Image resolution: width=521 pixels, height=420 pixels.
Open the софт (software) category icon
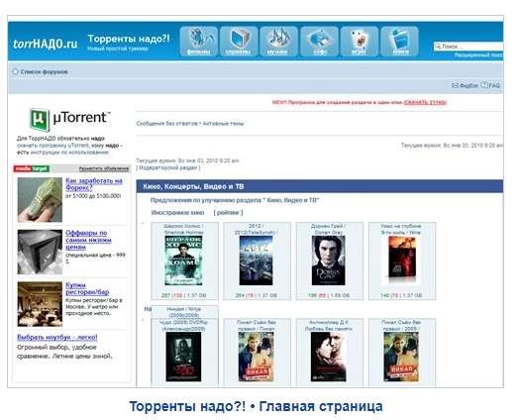click(x=319, y=42)
